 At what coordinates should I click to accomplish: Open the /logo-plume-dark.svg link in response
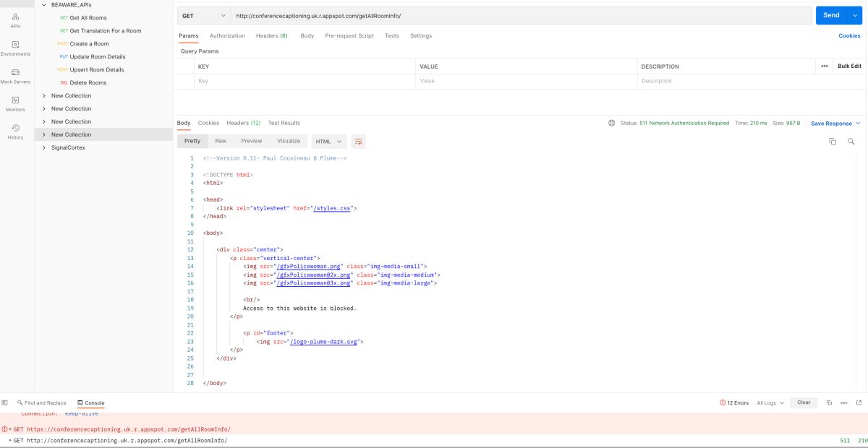click(325, 342)
